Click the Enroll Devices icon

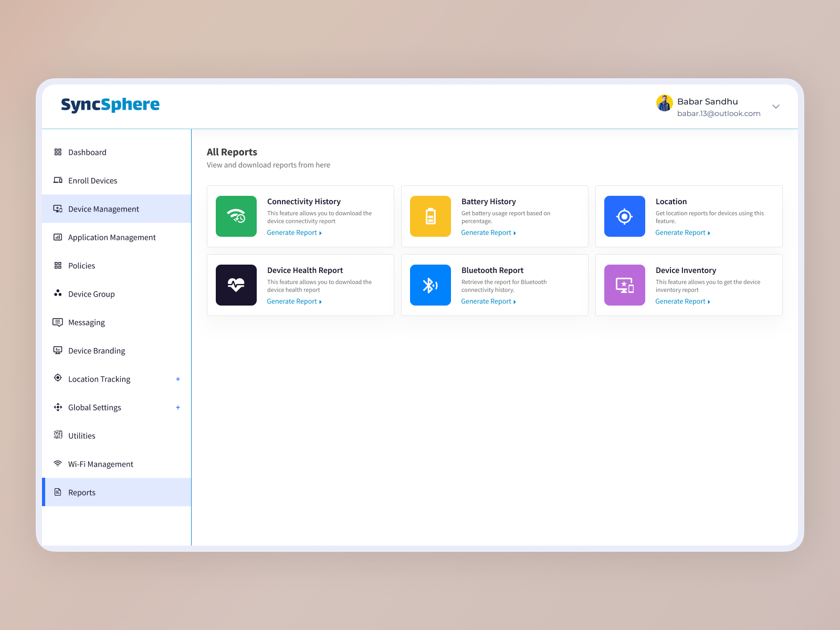pyautogui.click(x=58, y=180)
